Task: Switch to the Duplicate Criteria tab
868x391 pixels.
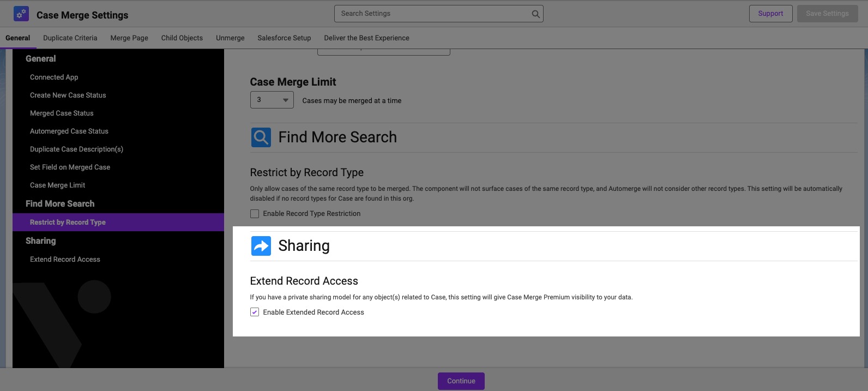Action: (70, 38)
